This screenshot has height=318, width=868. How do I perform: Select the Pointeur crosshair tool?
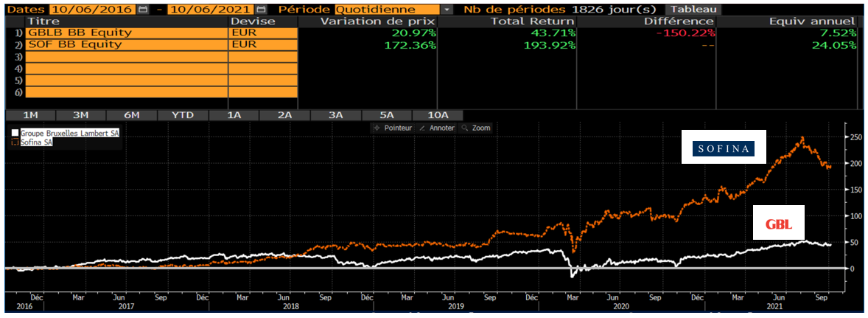click(x=393, y=128)
